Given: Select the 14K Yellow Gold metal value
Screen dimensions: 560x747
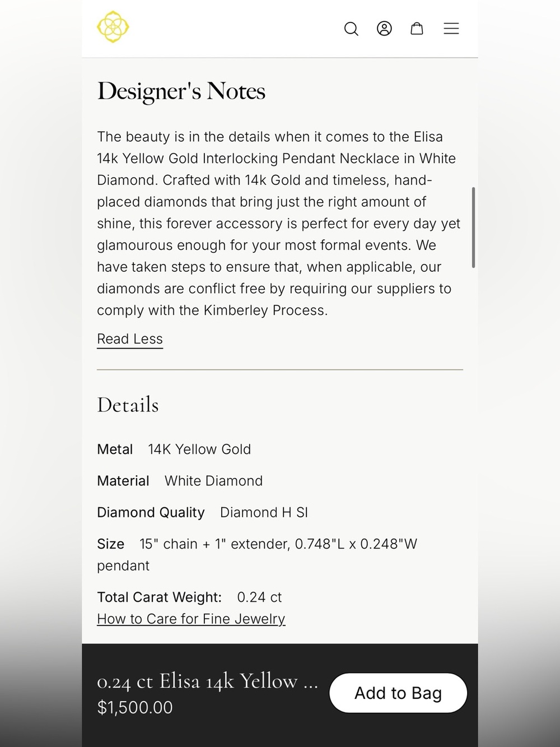Looking at the screenshot, I should point(199,449).
